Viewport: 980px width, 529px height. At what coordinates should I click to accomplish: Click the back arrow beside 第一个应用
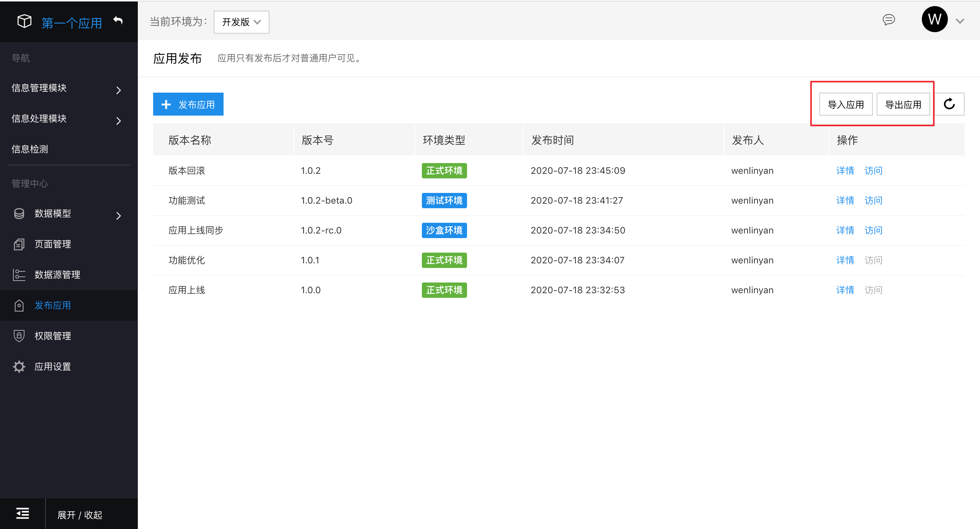coord(118,20)
